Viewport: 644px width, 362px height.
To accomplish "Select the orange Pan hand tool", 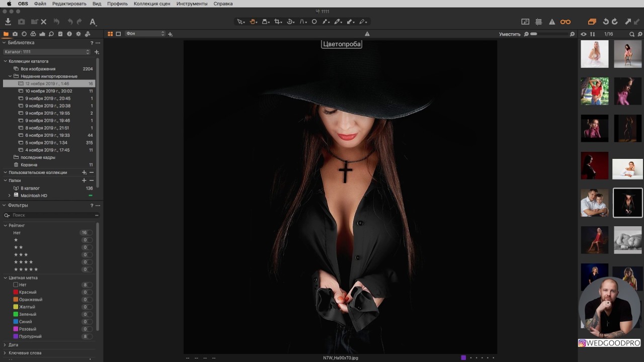I will tap(253, 22).
